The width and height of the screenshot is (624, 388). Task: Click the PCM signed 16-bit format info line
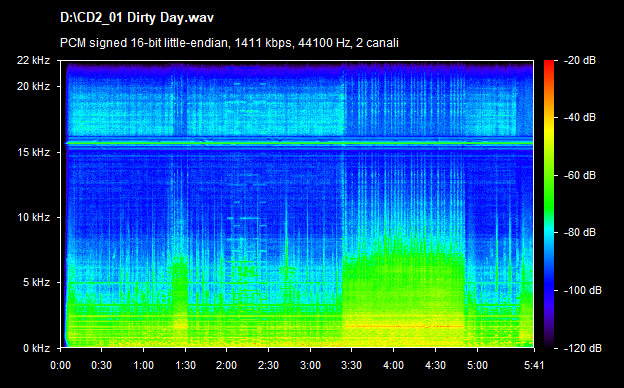tap(229, 43)
